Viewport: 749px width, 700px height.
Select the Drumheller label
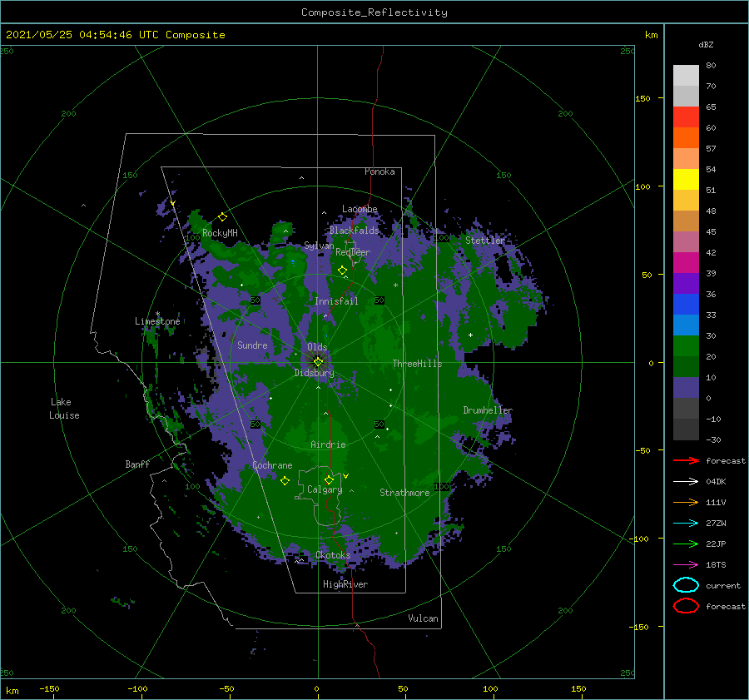488,410
